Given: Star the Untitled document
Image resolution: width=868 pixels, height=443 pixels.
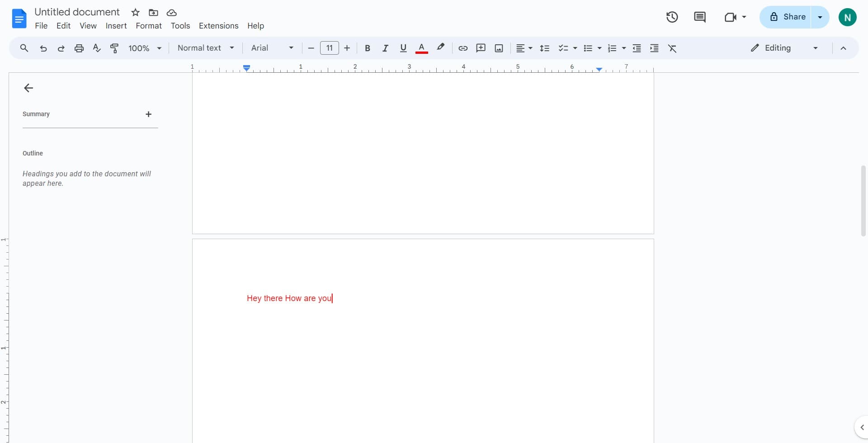Looking at the screenshot, I should coord(135,12).
